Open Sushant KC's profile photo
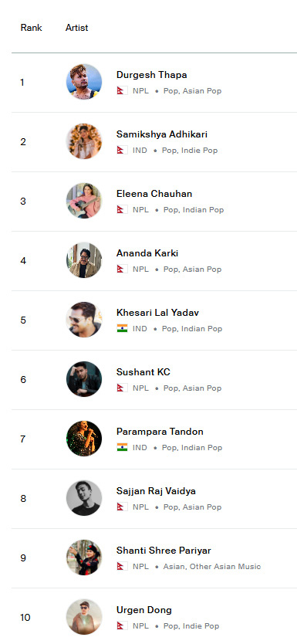This screenshot has width=297, height=644. pos(84,379)
